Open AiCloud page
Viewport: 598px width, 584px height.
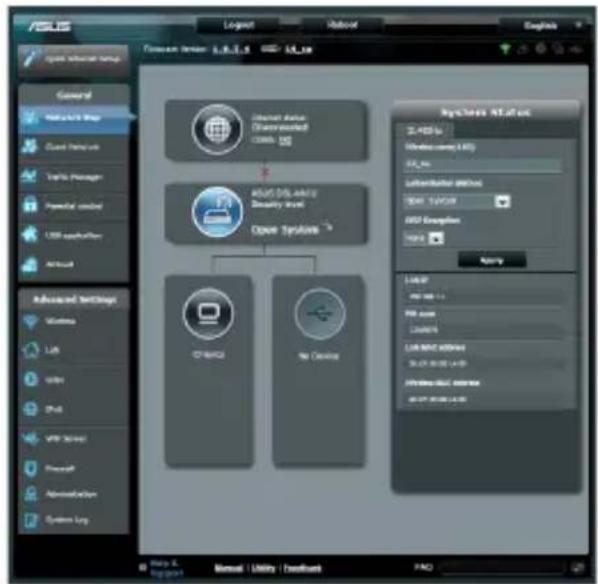tap(73, 264)
